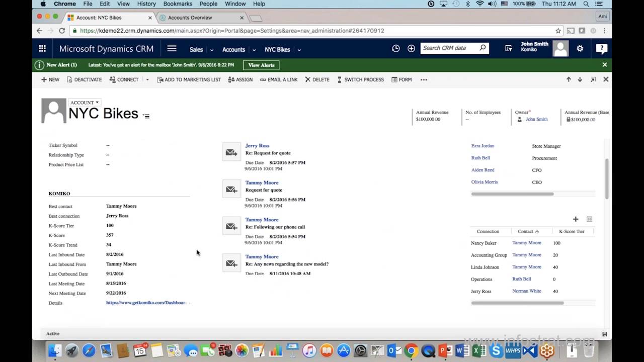
Task: Add a connection with plus icon
Action: (x=576, y=219)
